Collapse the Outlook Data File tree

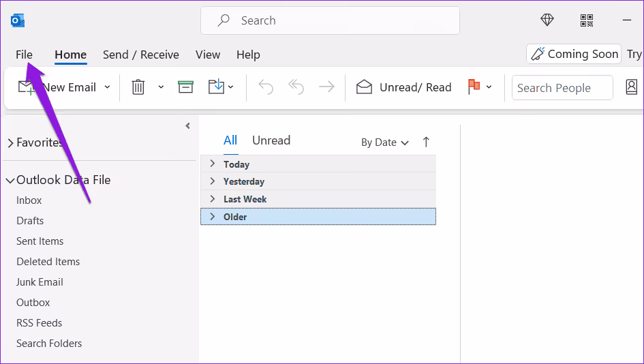click(10, 181)
